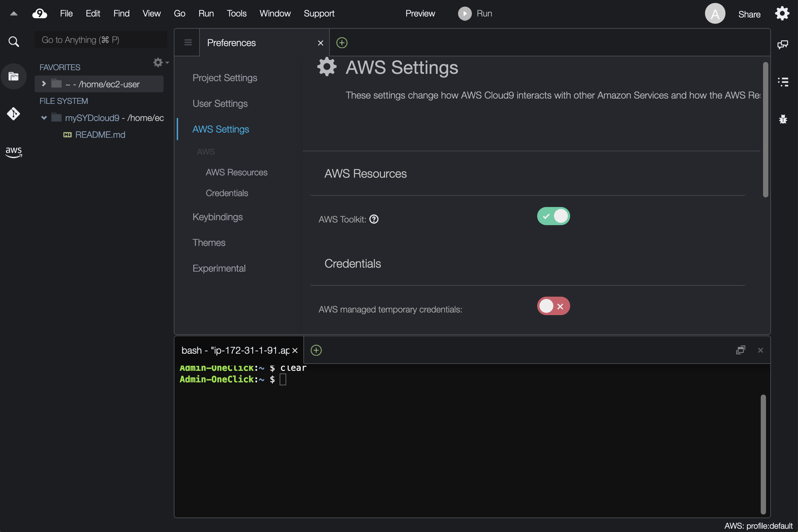Open Experimental preferences
Image resolution: width=798 pixels, height=532 pixels.
(x=219, y=268)
